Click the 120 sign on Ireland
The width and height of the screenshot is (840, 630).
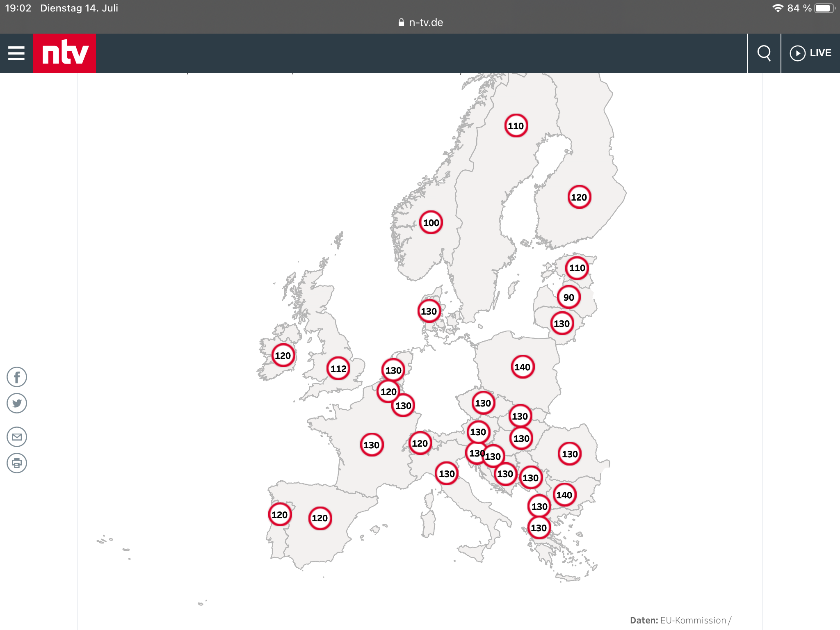tap(283, 355)
